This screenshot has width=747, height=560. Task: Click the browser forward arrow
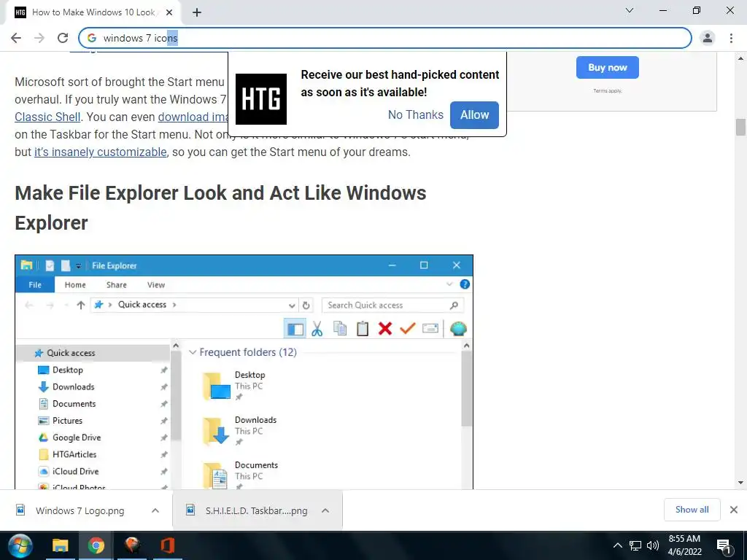39,38
